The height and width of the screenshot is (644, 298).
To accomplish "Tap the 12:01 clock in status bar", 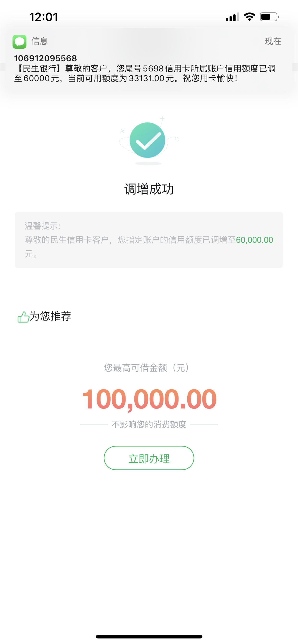I will tap(44, 17).
